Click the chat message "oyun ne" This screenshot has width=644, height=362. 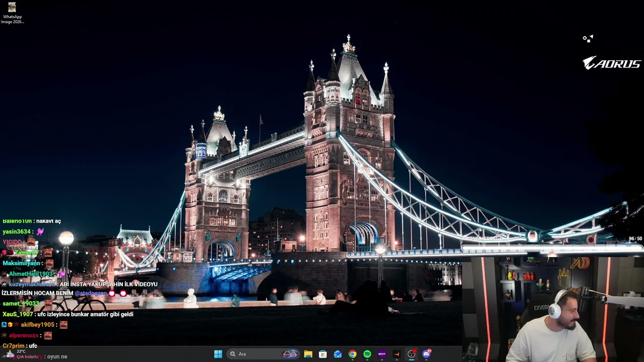[x=57, y=356]
